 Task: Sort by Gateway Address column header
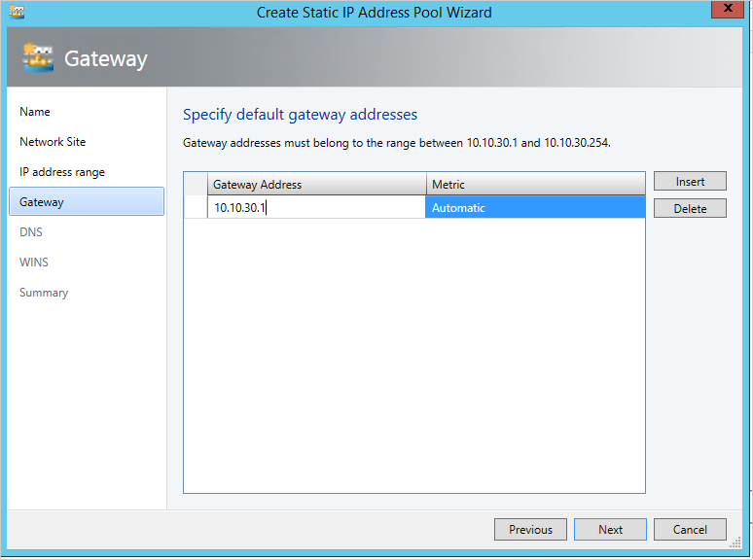pos(317,185)
